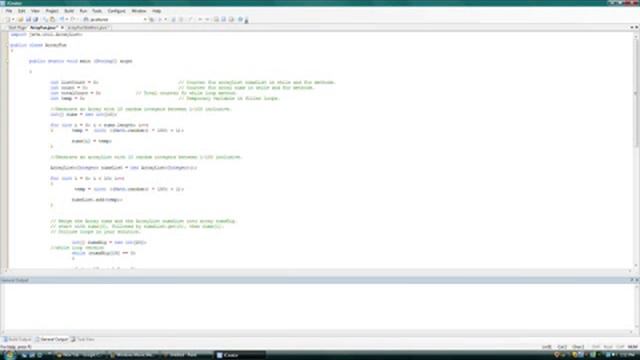This screenshot has width=640, height=360.
Task: Click the toolbar icon right of the find combo
Action: (x=151, y=20)
